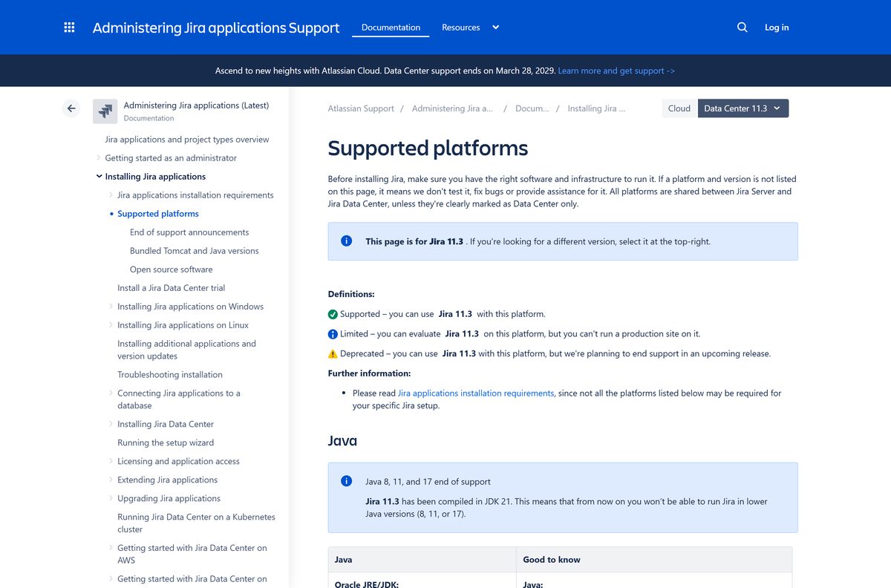Expand Installing Jira Data Center item
Image resolution: width=891 pixels, height=588 pixels.
(111, 425)
